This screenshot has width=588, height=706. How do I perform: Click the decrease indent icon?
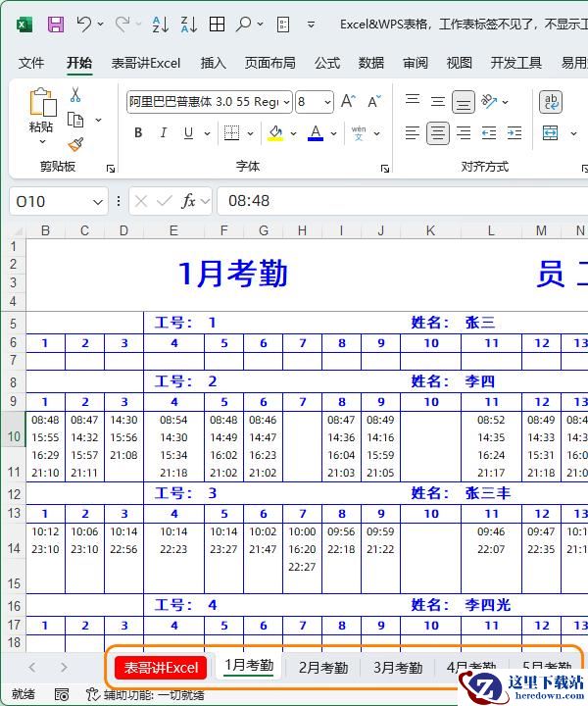click(489, 132)
